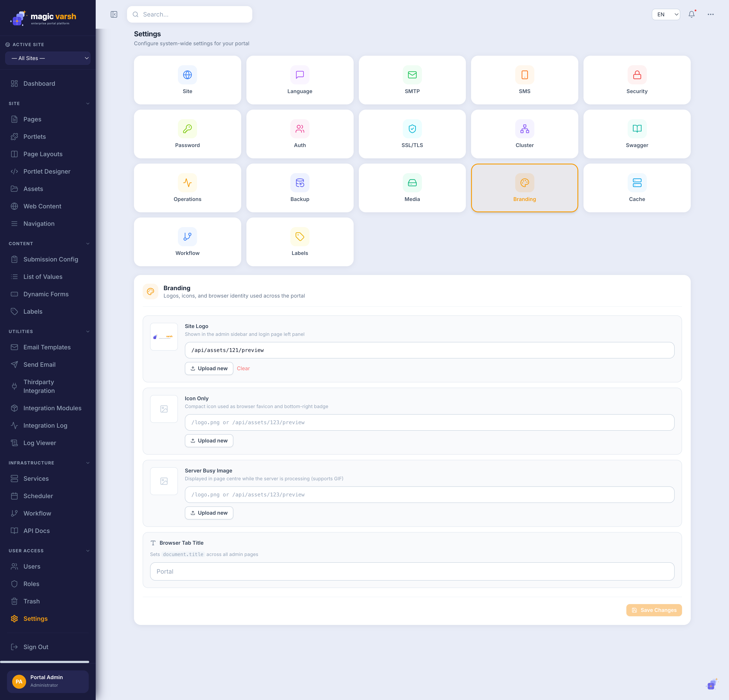Open the Active Site All Sites dropdown
This screenshot has width=729, height=700.
48,58
